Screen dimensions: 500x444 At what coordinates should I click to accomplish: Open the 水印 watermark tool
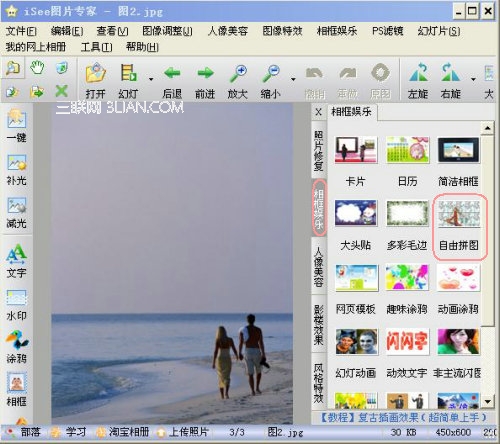[x=16, y=304]
